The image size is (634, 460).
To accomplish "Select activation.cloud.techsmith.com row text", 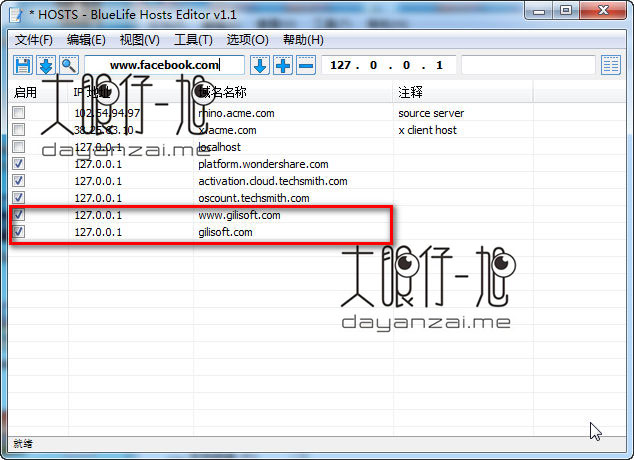I will [x=273, y=181].
